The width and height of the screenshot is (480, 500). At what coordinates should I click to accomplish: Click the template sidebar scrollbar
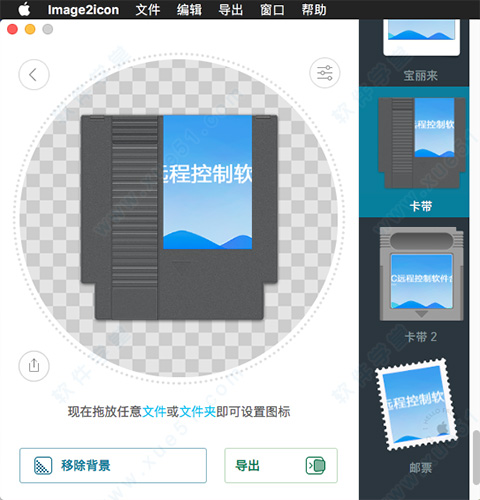476,457
